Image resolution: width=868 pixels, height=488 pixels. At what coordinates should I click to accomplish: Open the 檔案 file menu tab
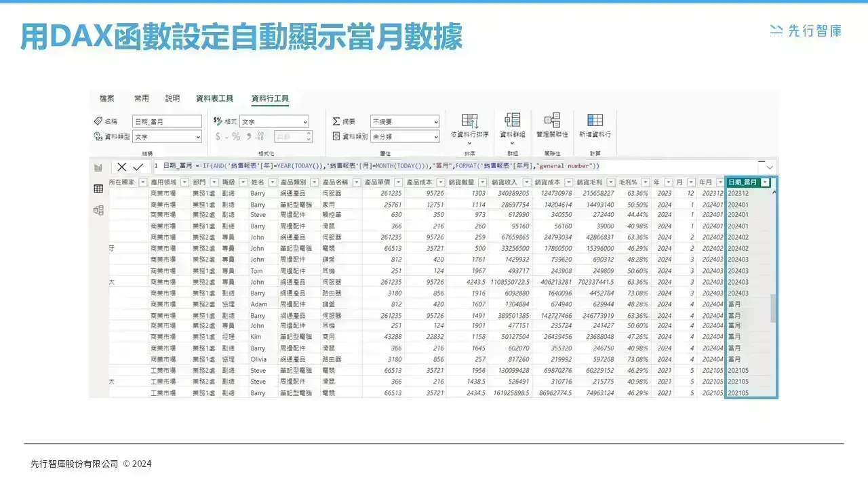point(107,98)
